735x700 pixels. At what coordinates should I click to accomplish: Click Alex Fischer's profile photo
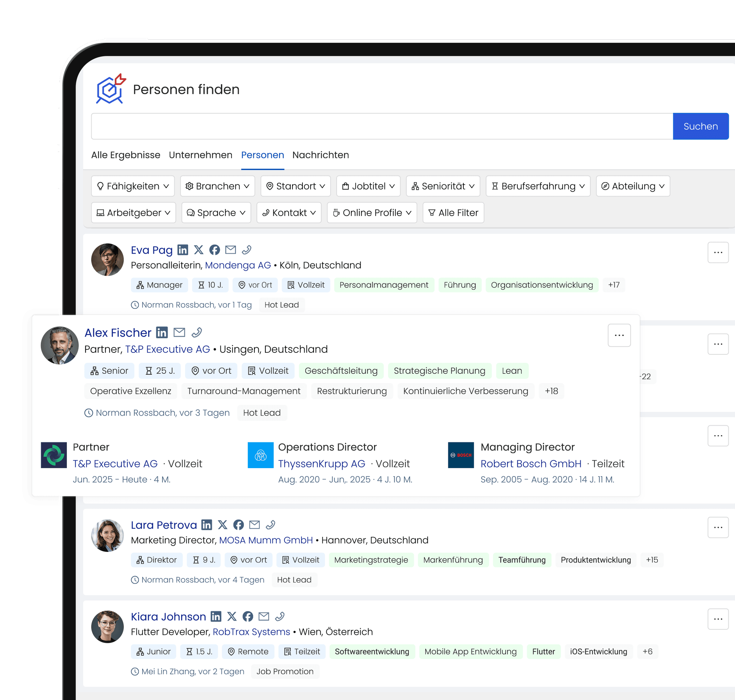pos(60,345)
